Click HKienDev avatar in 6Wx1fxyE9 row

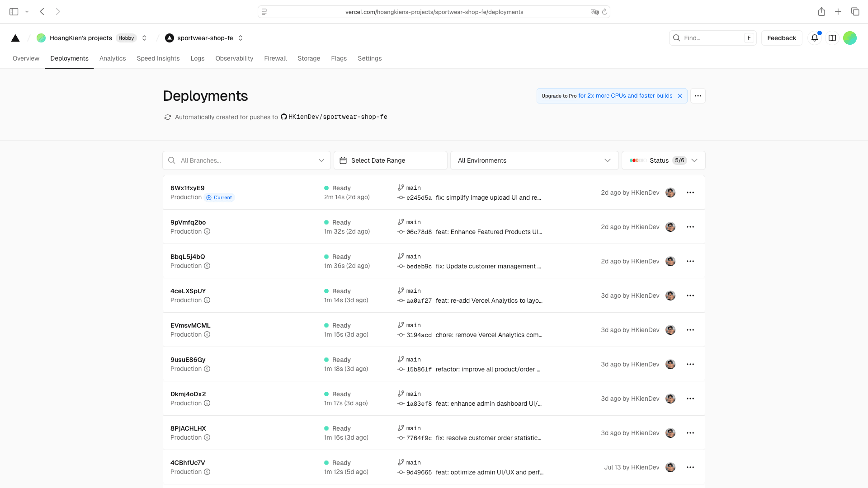[670, 192]
